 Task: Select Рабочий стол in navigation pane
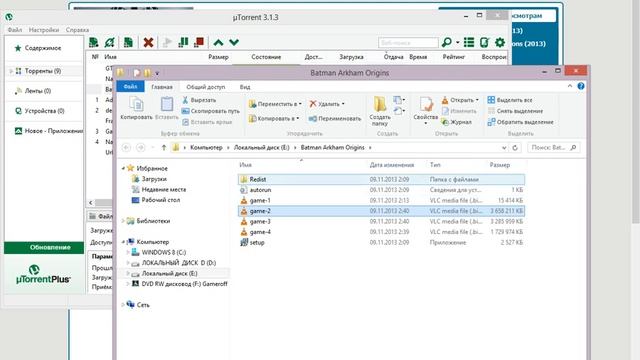pos(160,200)
